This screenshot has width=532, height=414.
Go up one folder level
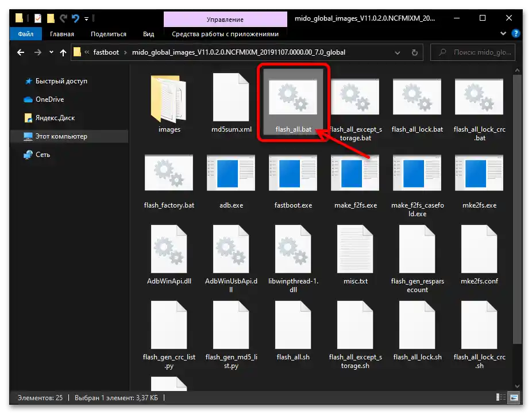click(63, 52)
